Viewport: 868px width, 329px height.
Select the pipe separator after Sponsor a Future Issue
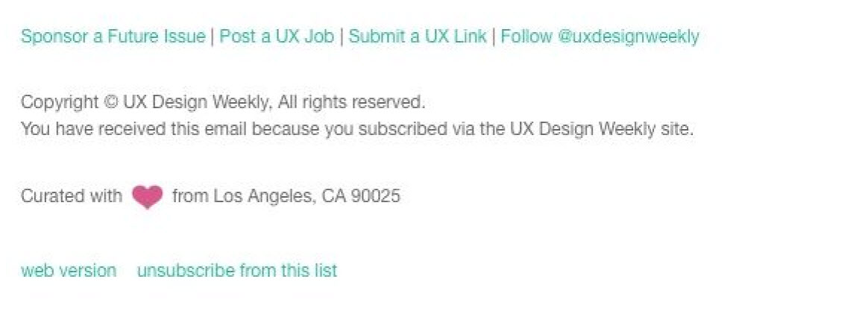213,37
